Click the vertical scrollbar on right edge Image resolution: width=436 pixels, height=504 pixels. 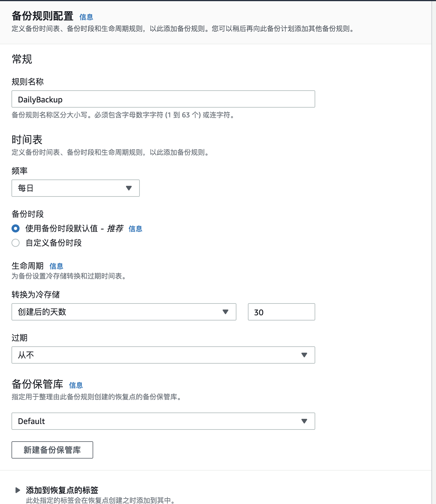[x=434, y=252]
